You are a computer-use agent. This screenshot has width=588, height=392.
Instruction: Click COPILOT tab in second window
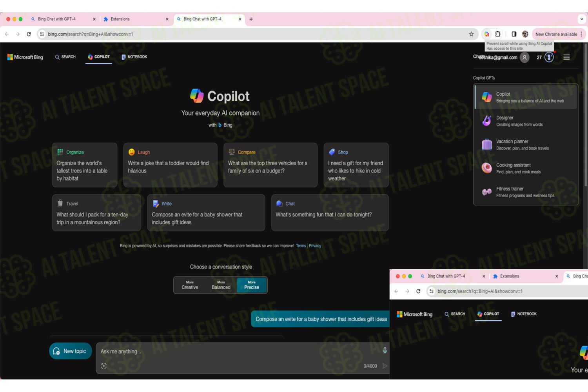pyautogui.click(x=488, y=314)
